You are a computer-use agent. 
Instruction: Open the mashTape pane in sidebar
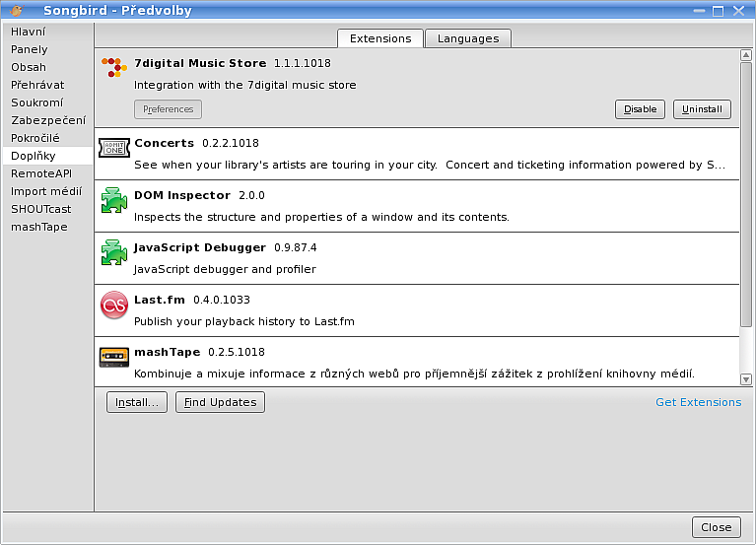pos(47,227)
